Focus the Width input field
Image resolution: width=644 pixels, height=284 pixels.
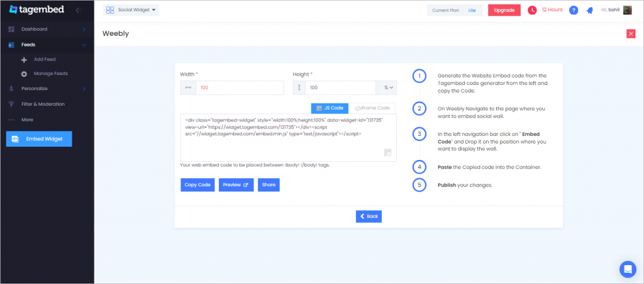pyautogui.click(x=240, y=88)
